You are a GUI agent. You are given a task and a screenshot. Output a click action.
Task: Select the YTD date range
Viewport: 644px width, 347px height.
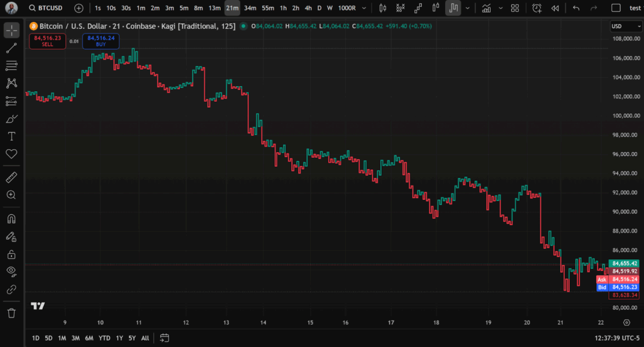[104, 338]
